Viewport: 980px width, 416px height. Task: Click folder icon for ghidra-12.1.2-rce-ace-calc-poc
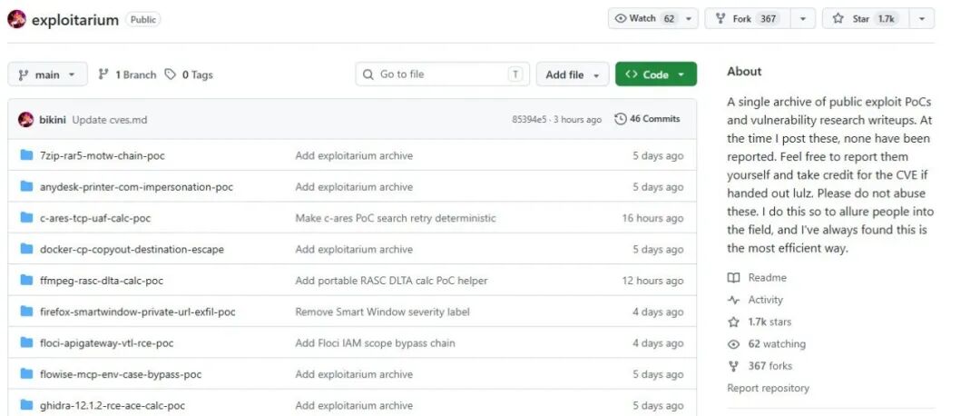[x=26, y=405]
